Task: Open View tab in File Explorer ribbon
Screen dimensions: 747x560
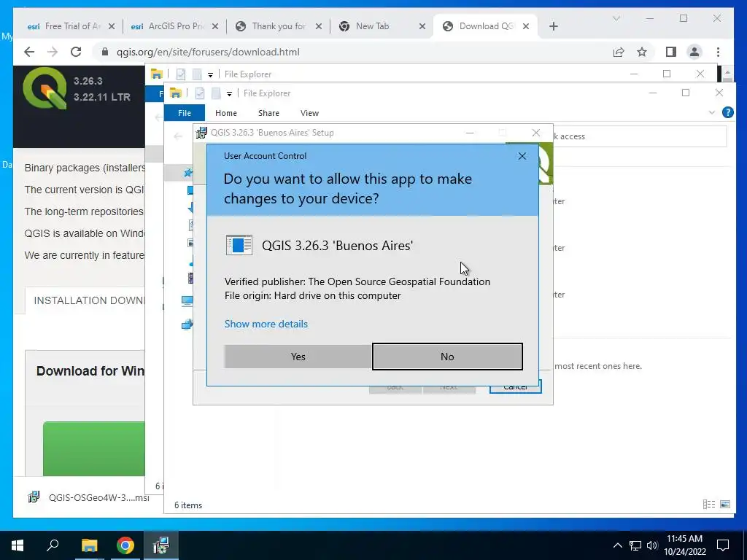Action: pos(309,113)
